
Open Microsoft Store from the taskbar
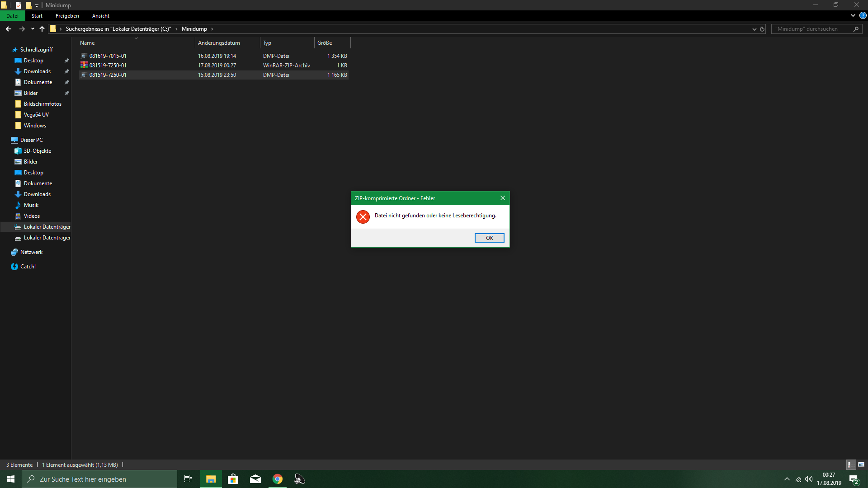(233, 479)
